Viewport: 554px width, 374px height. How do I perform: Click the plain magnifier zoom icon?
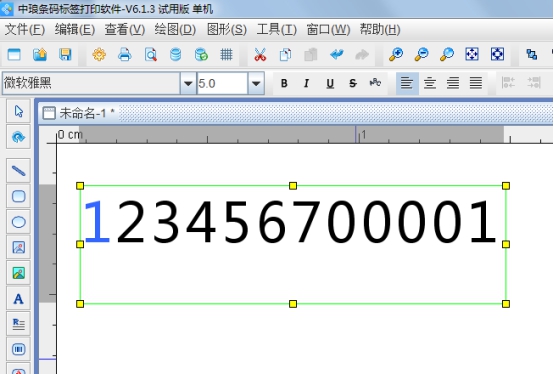[447, 55]
